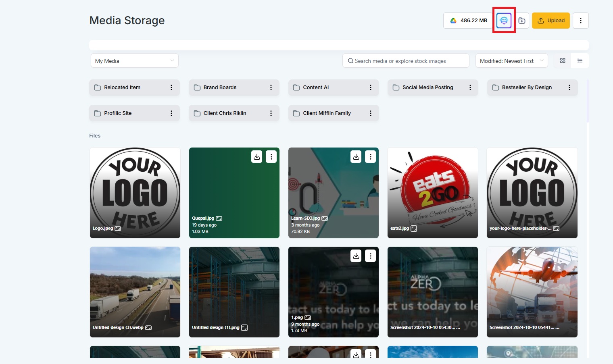Open the Modified: Newest First sort dropdown
This screenshot has width=613, height=364.
pos(511,61)
